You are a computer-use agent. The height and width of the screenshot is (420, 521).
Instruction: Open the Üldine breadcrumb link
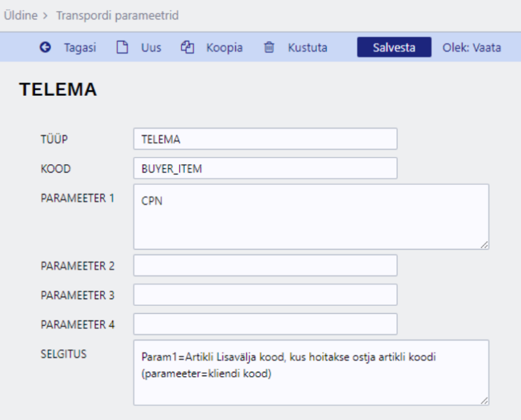[x=21, y=15]
